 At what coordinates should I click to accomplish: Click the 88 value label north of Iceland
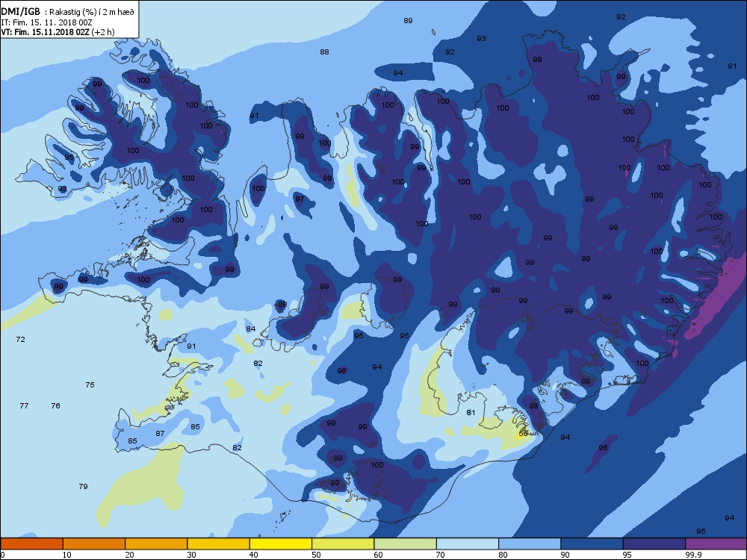click(x=324, y=52)
